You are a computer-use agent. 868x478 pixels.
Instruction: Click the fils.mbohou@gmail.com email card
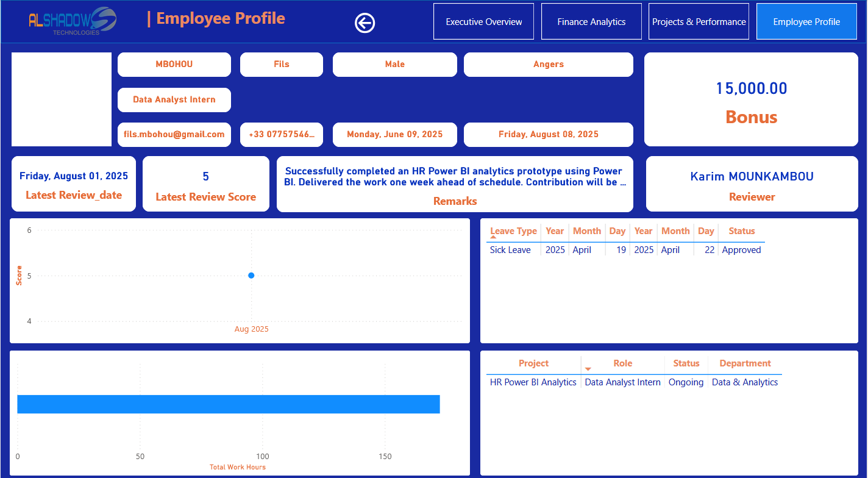(x=174, y=135)
